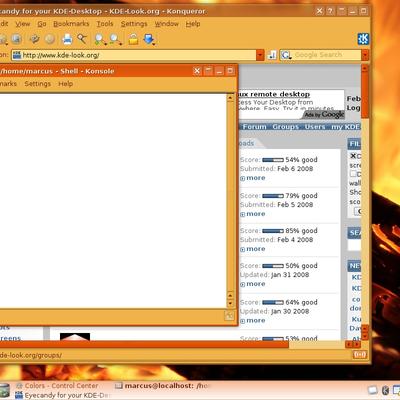Click the Print icon in Konqueror toolbar
Image resolution: width=400 pixels, height=400 pixels.
pyautogui.click(x=67, y=39)
